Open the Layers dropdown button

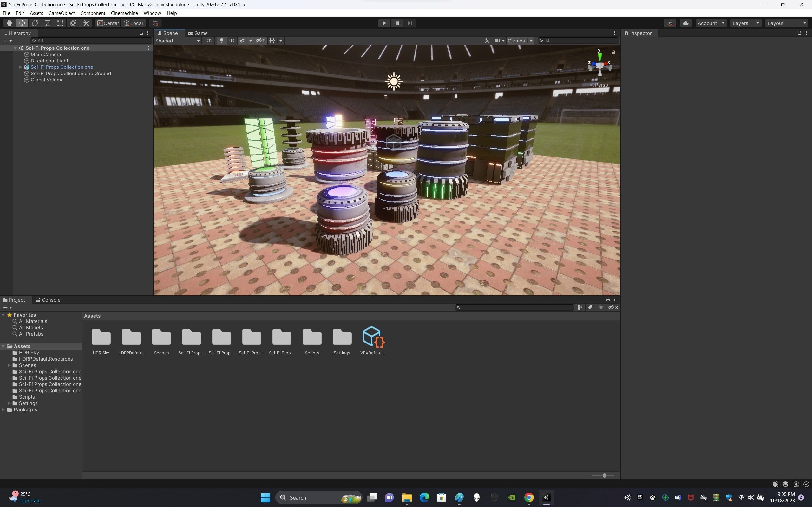[745, 23]
